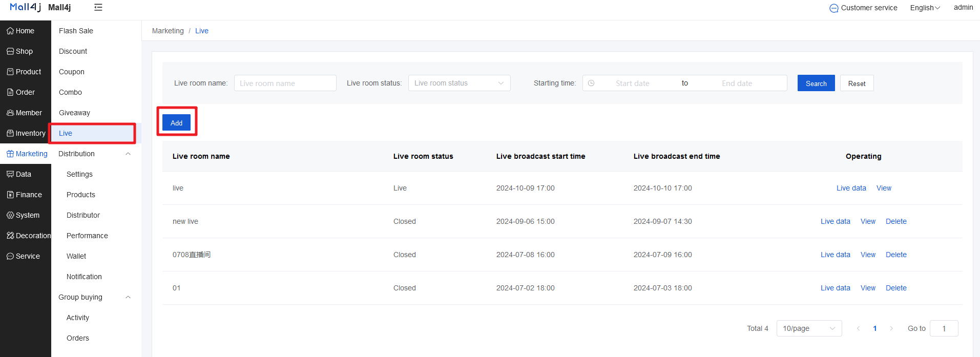View the 0708 room
This screenshot has height=357, width=980.
[868, 255]
